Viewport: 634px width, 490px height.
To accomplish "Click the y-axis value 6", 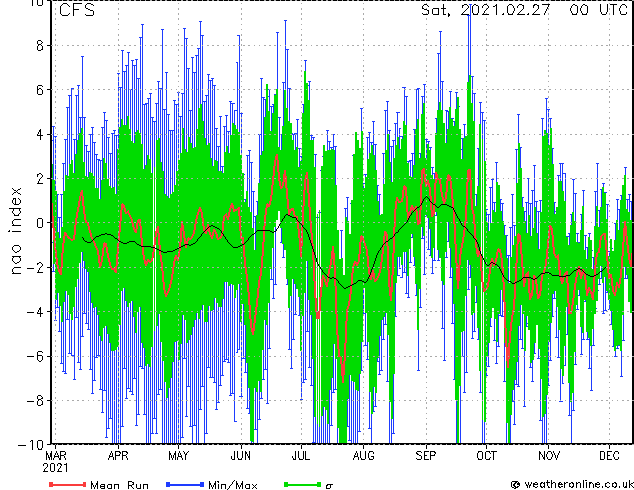I will (x=40, y=90).
